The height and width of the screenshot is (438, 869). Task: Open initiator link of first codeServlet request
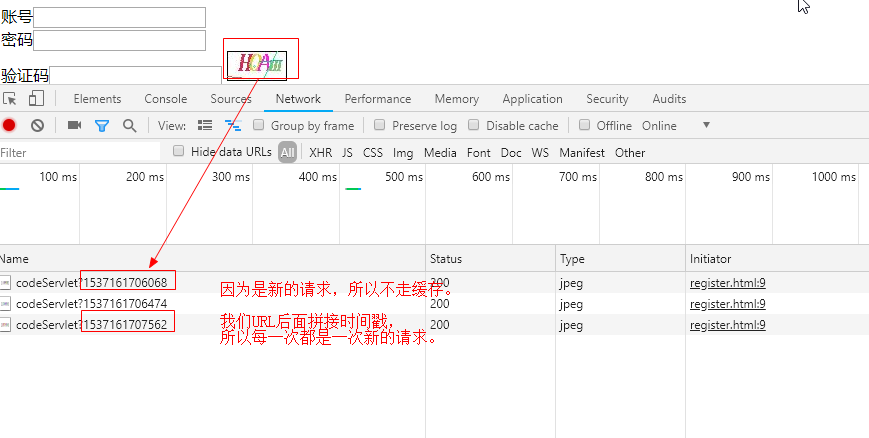point(728,283)
